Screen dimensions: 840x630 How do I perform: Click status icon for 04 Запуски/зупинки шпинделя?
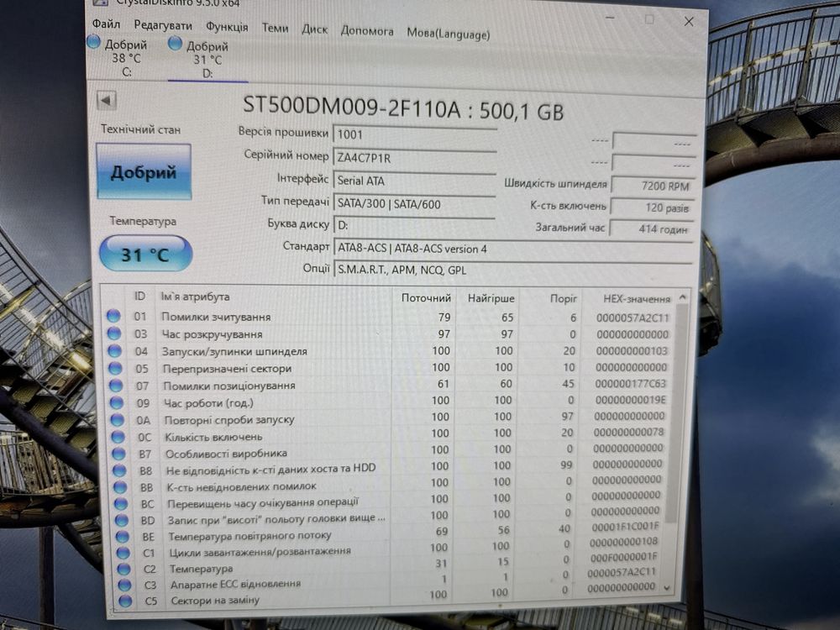pos(115,350)
